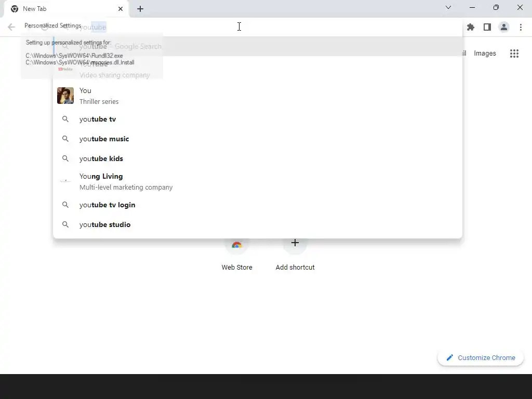Expand the tab search chevron
Image resolution: width=532 pixels, height=399 pixels.
click(x=448, y=7)
